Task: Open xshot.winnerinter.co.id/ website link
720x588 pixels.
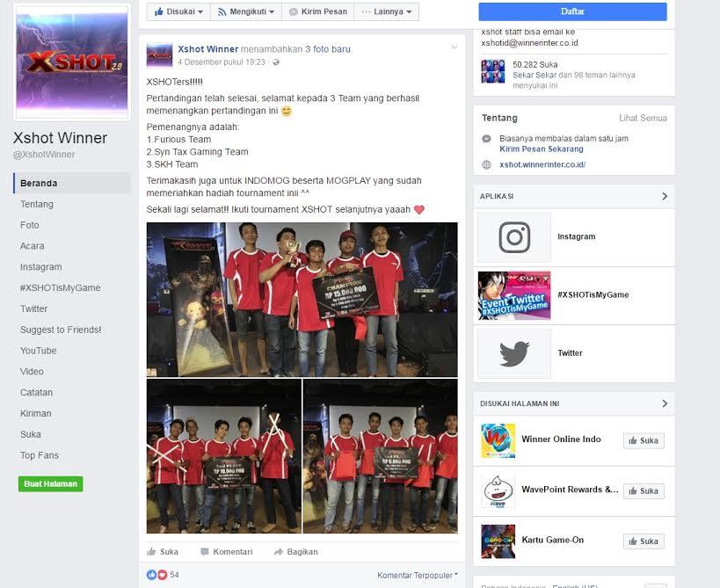Action: pyautogui.click(x=542, y=164)
